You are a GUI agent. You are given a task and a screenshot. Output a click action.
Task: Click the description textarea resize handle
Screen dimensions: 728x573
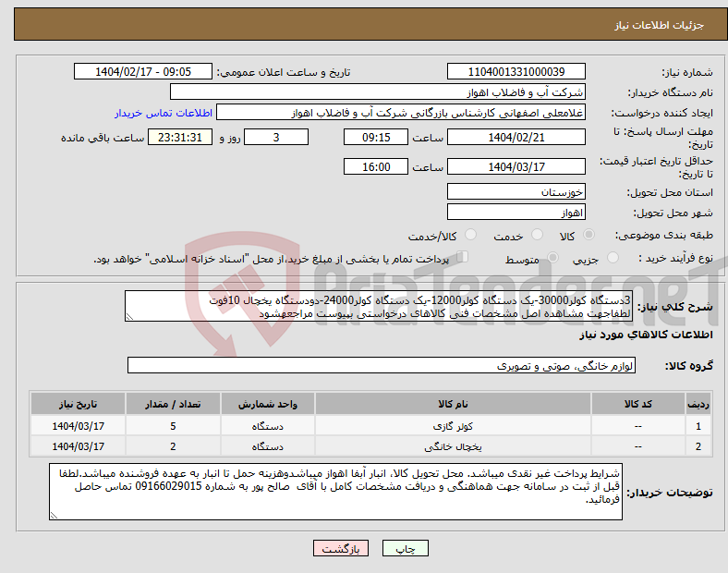click(129, 317)
